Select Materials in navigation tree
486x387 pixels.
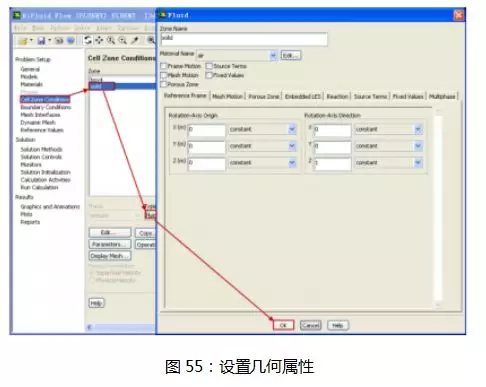pos(31,84)
